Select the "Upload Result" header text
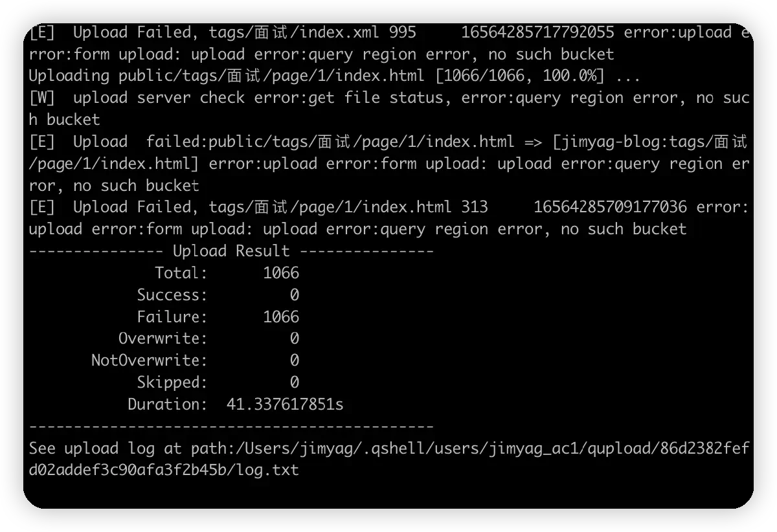The height and width of the screenshot is (532, 777). tap(231, 251)
